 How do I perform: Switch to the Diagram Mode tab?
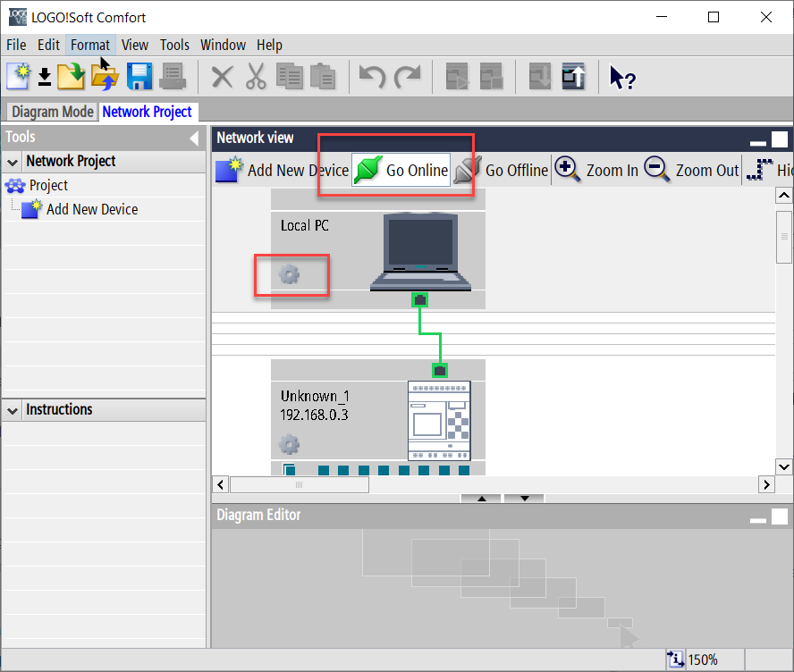(53, 112)
